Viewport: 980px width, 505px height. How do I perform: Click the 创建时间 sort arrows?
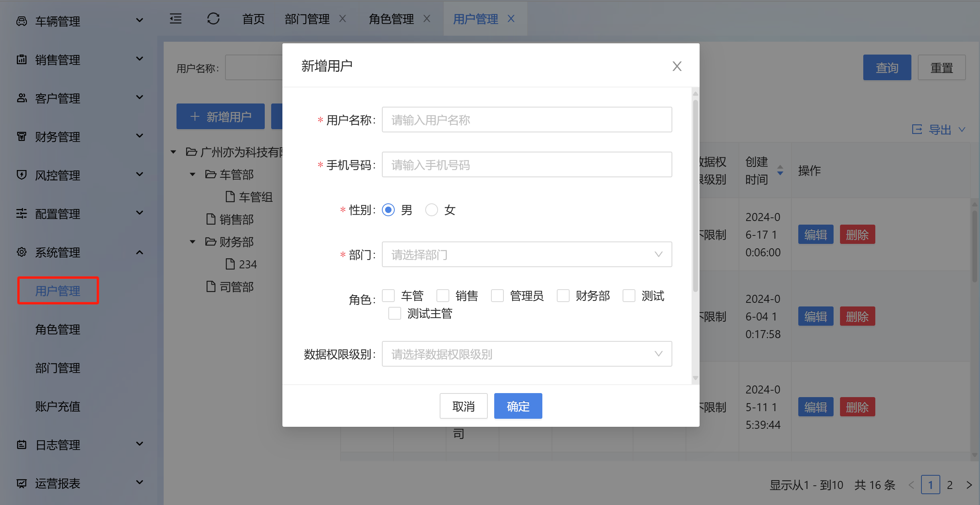pyautogui.click(x=780, y=170)
